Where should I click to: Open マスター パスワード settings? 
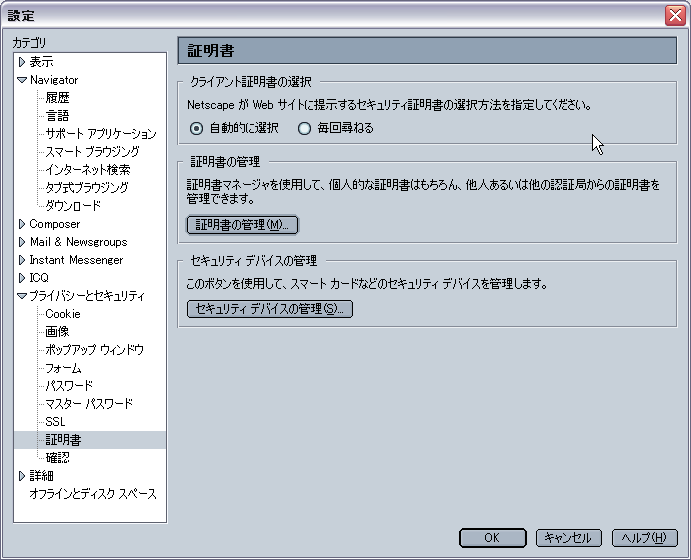(89, 404)
